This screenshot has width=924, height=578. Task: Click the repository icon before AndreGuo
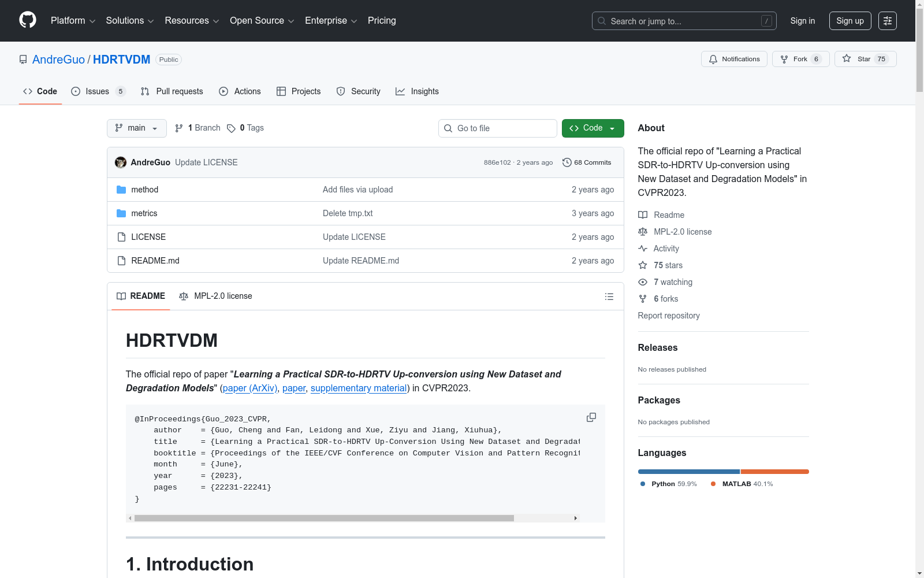(x=23, y=60)
